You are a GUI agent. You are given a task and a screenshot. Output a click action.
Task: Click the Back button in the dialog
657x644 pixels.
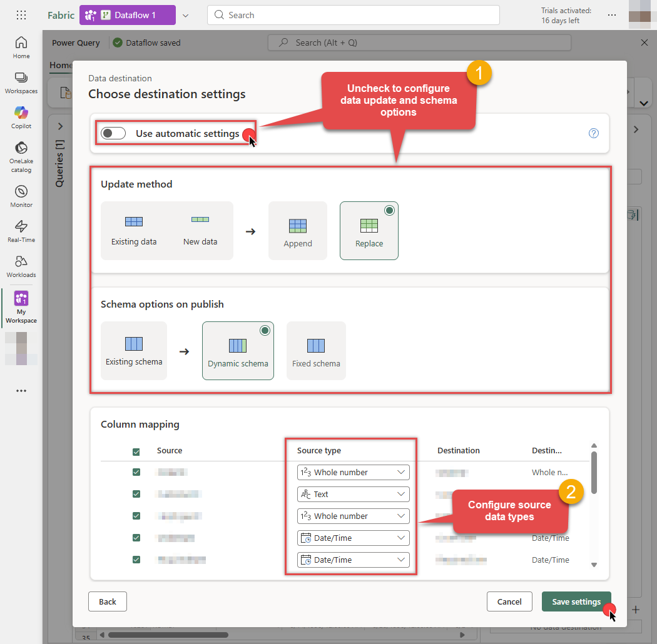pyautogui.click(x=107, y=601)
